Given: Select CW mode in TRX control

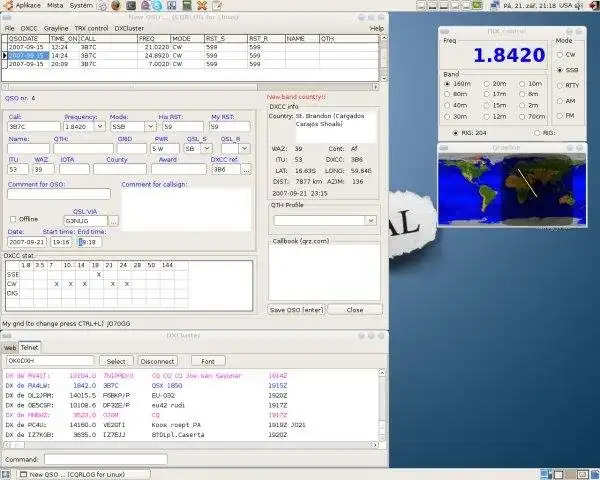Looking at the screenshot, I should pos(560,55).
